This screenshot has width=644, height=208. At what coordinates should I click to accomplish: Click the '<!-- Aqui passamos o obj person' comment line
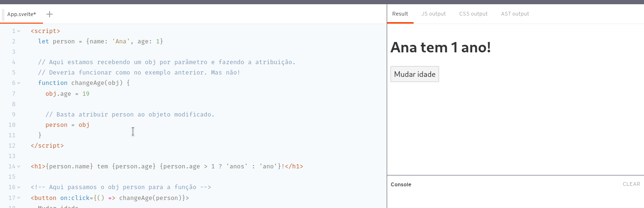click(121, 187)
